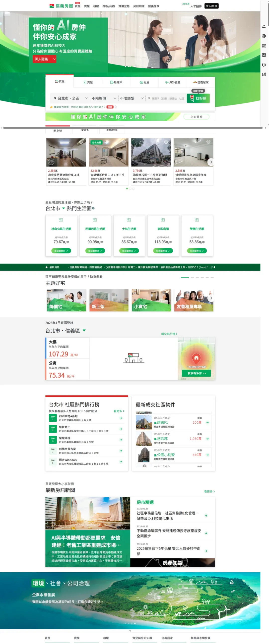Click the speaker icon in 最新消息 bar
This screenshot has width=269, height=644.
tap(47, 267)
